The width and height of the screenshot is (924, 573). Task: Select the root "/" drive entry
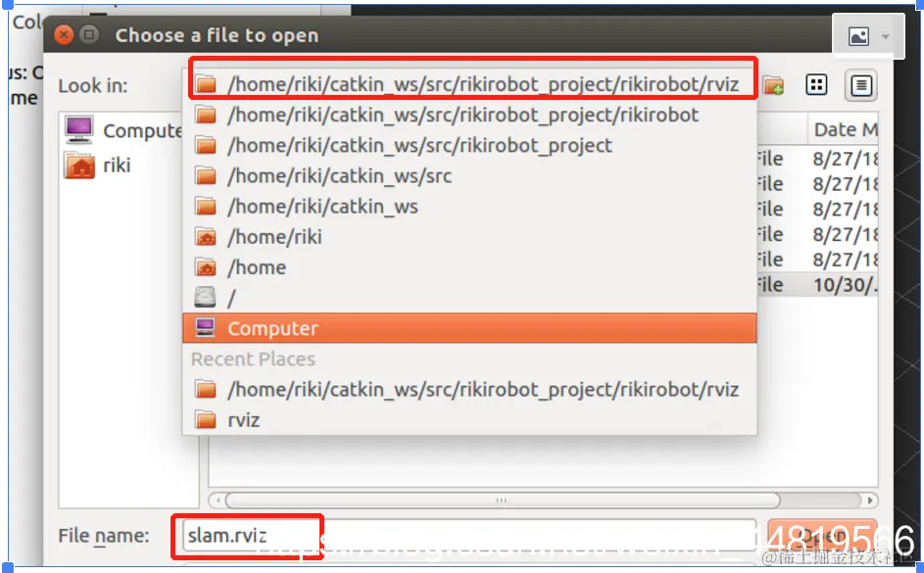tap(469, 298)
